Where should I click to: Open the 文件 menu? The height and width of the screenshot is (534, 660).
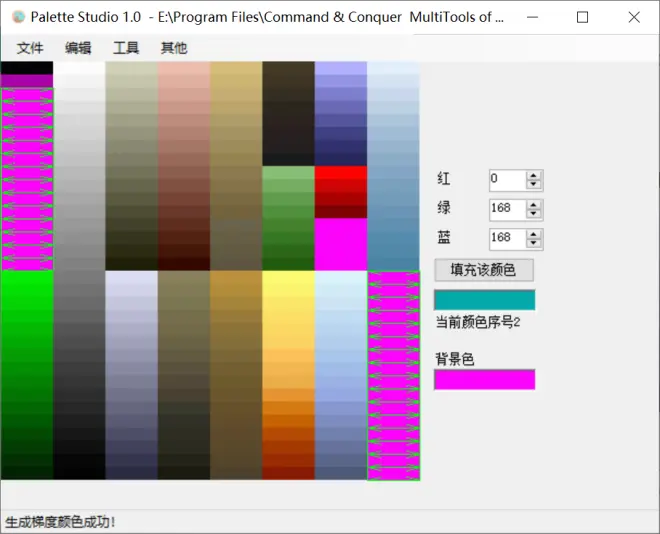point(30,48)
